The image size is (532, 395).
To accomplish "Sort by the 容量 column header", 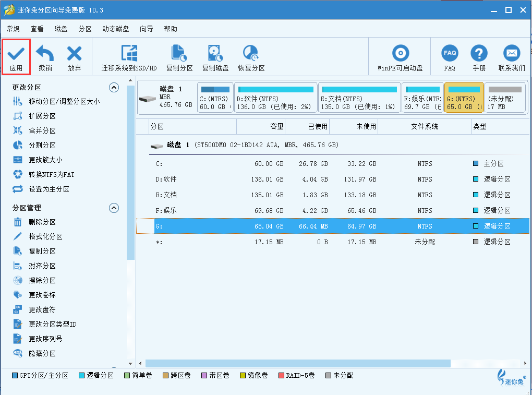I will pyautogui.click(x=261, y=127).
